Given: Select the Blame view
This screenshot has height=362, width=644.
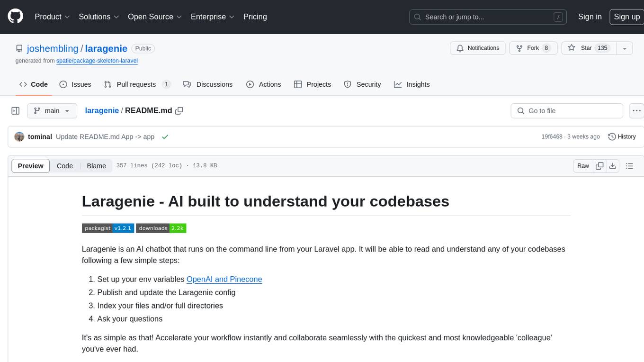Looking at the screenshot, I should click(96, 166).
